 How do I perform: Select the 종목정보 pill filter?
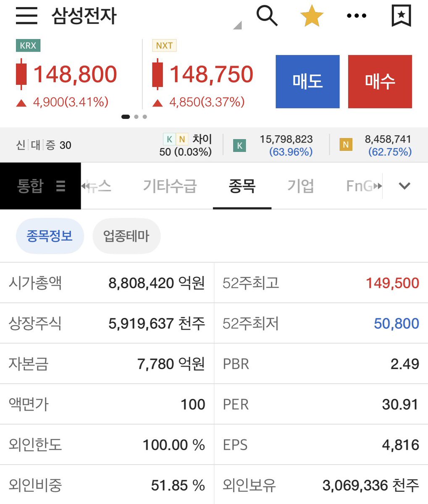tap(50, 236)
